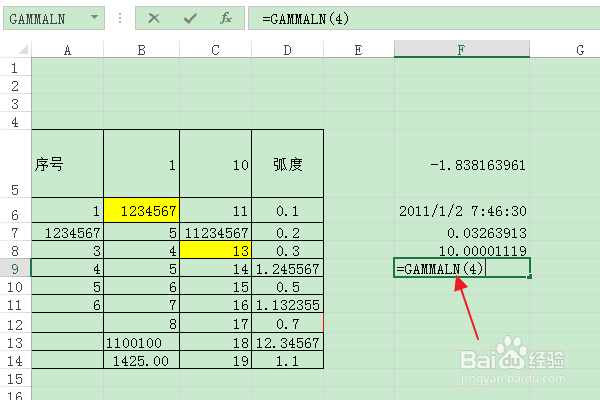
Task: Click cell with 12.34567
Action: coord(287,342)
